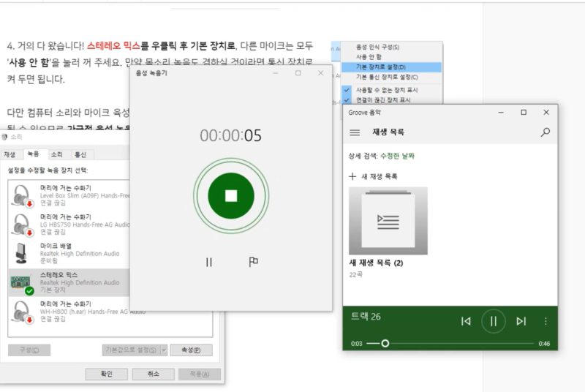Close the Voice Recorder window
This screenshot has width=585, height=392.
coord(321,73)
